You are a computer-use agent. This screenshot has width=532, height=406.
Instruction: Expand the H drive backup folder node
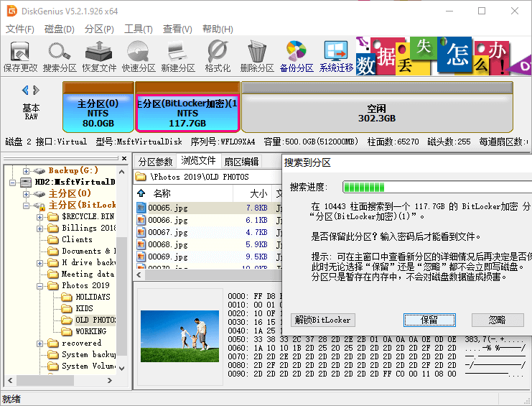pos(39,263)
